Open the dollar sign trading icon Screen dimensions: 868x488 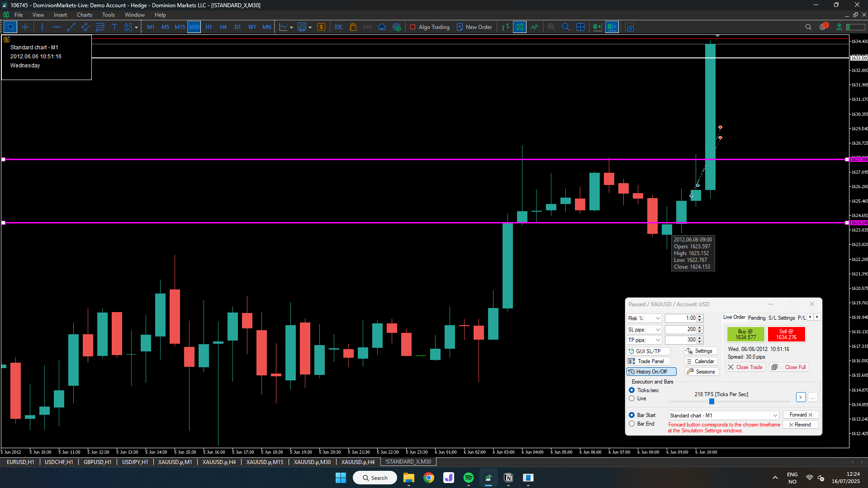pos(321,27)
